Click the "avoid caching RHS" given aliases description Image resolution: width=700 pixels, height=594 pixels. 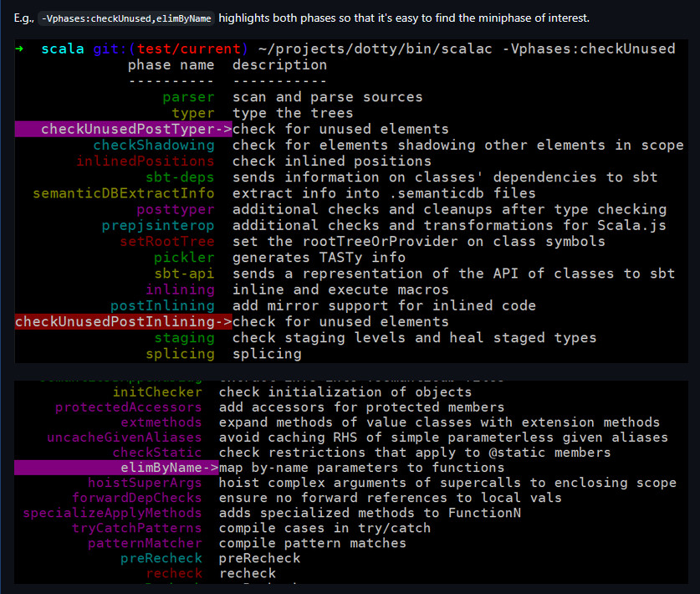tap(443, 438)
